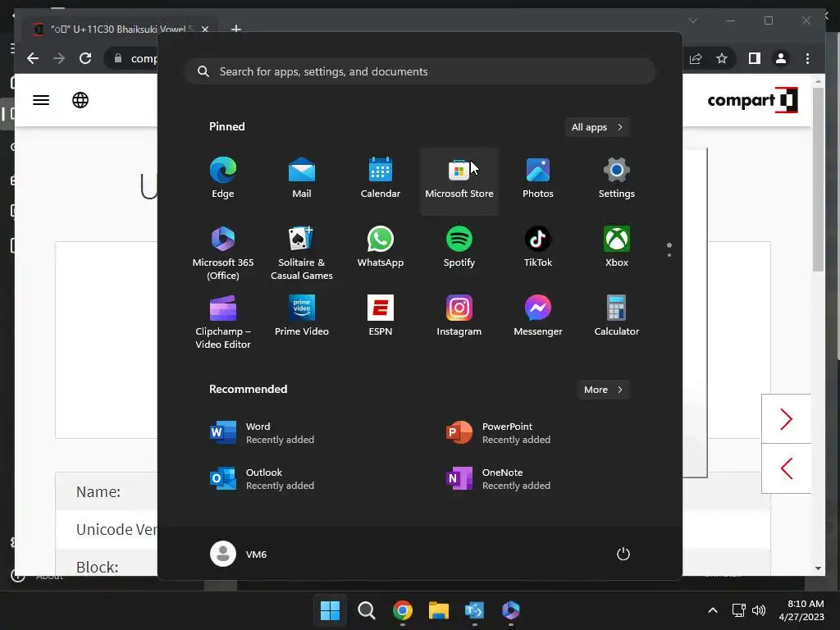Go to previous character with left arrow
840x630 pixels.
pyautogui.click(x=786, y=468)
